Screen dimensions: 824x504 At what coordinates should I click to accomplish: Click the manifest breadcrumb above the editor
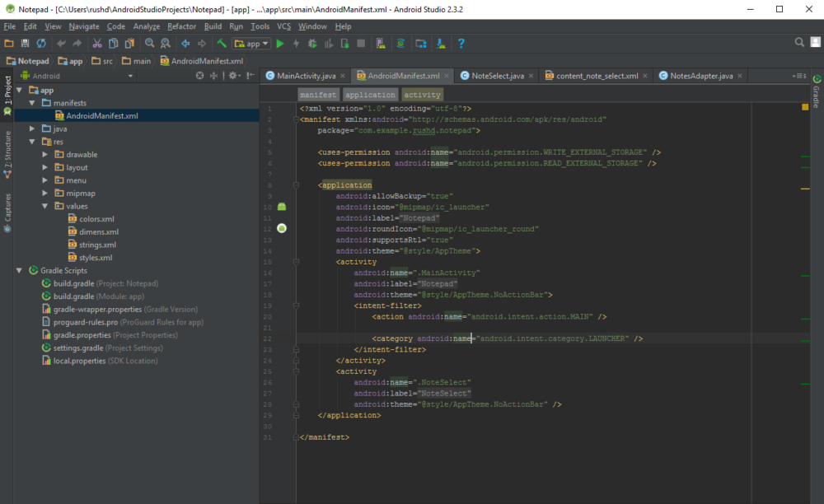point(317,94)
